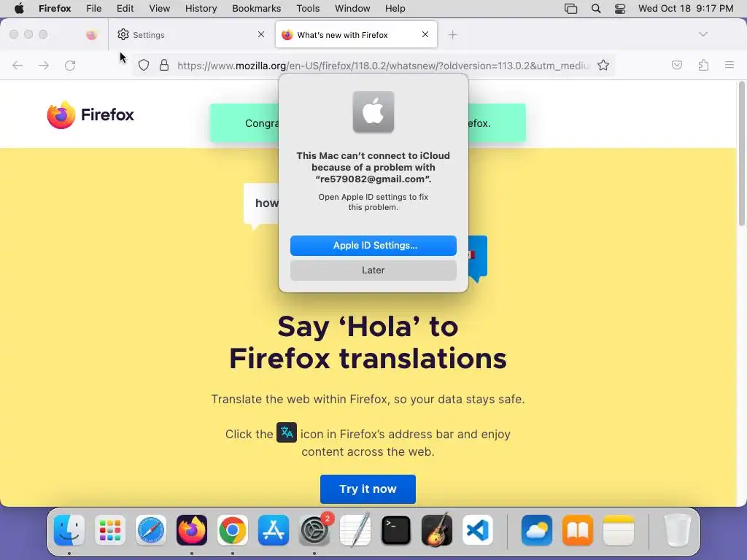Launch Visual Studio Code from the Dock
This screenshot has height=560, width=747.
point(478,530)
